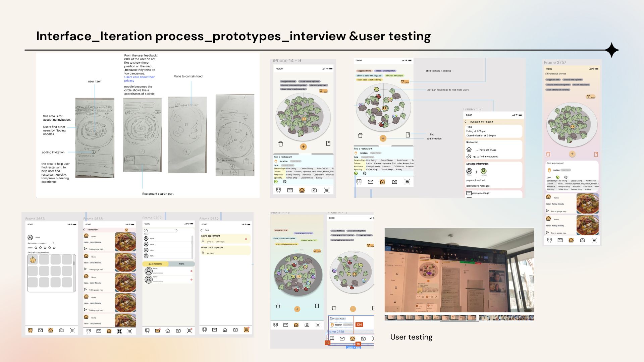The image size is (644, 362).
Task: Go back using Invitation information chevron
Action: pyautogui.click(x=466, y=122)
